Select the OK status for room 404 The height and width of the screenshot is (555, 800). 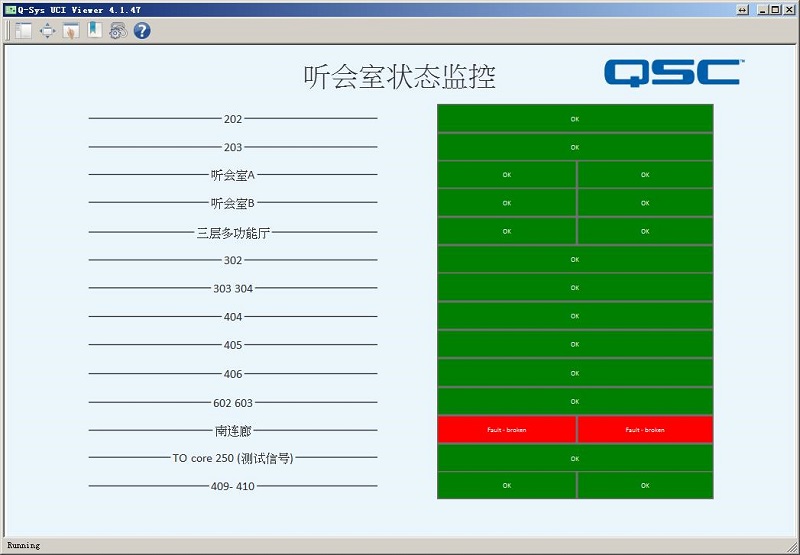pyautogui.click(x=575, y=316)
